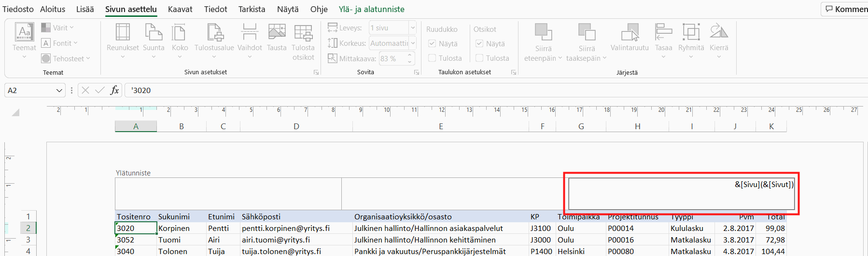
Task: Open Sivun asetukset dialog launcher
Action: pyautogui.click(x=316, y=72)
